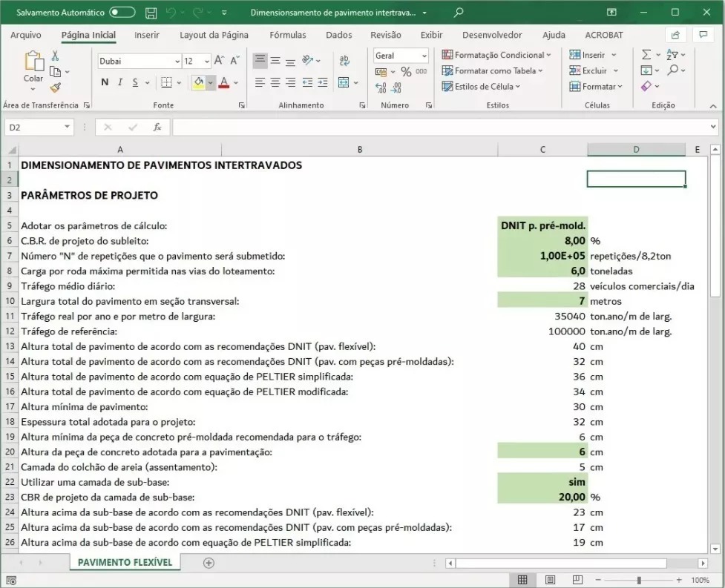Switch to the Fórmulas ribbon tab
The image size is (725, 588).
(288, 34)
